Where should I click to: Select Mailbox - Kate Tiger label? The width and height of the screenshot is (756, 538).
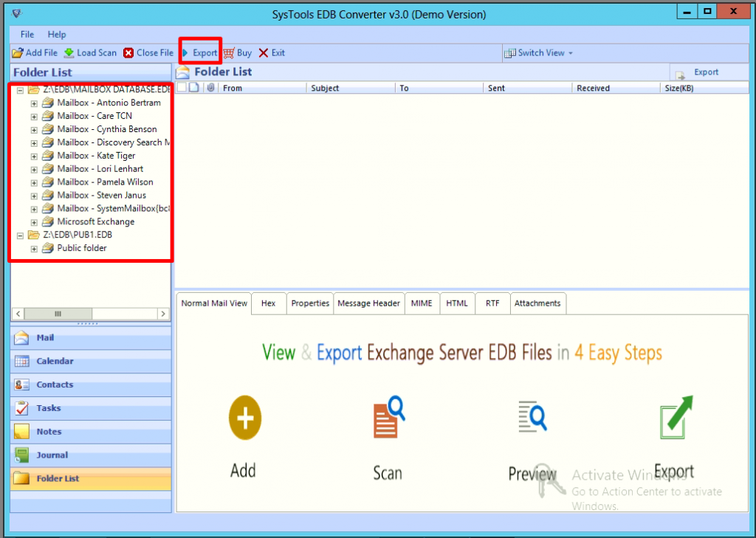point(96,156)
